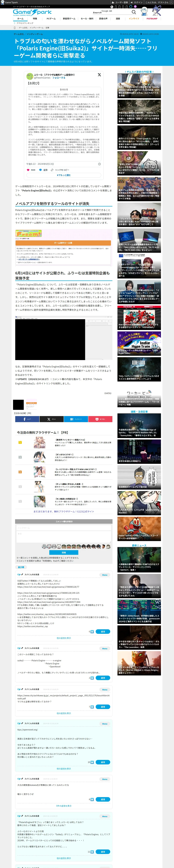Select the セール・無料 nav tab

[x=87, y=19]
